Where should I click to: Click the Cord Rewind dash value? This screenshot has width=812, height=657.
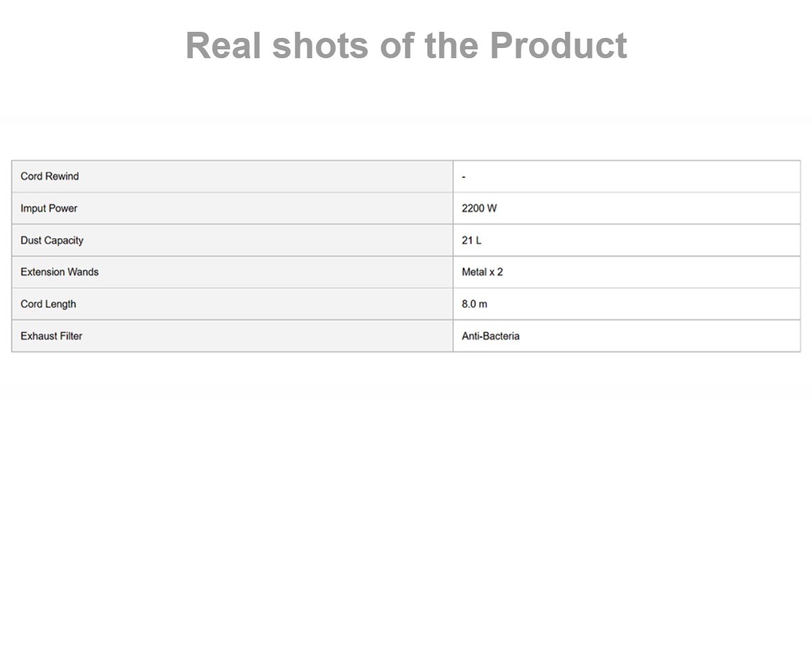coord(464,177)
